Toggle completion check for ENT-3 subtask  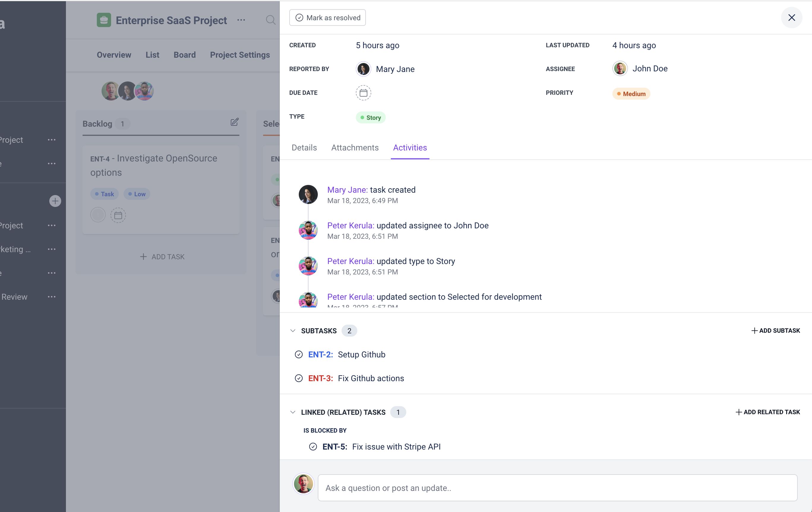(x=299, y=378)
